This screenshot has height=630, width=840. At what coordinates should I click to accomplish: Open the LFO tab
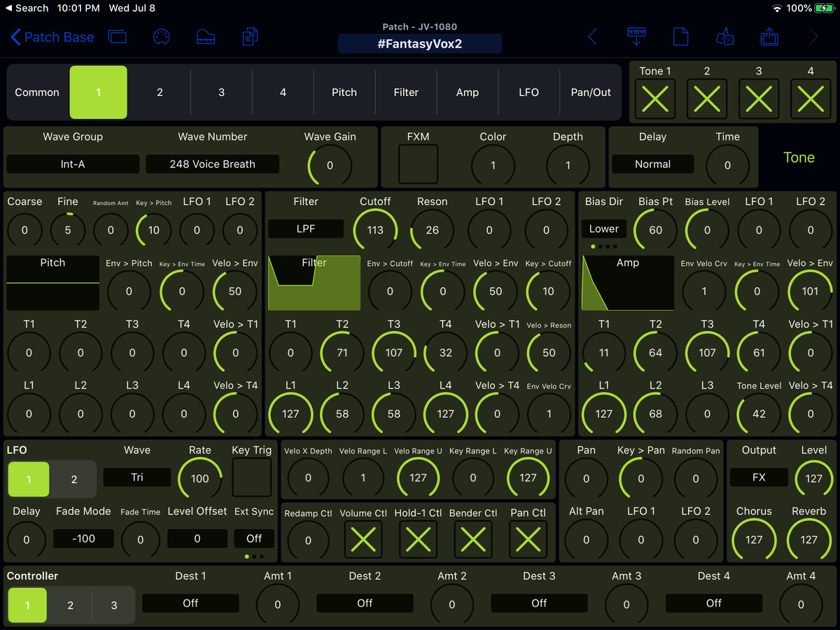pos(529,92)
